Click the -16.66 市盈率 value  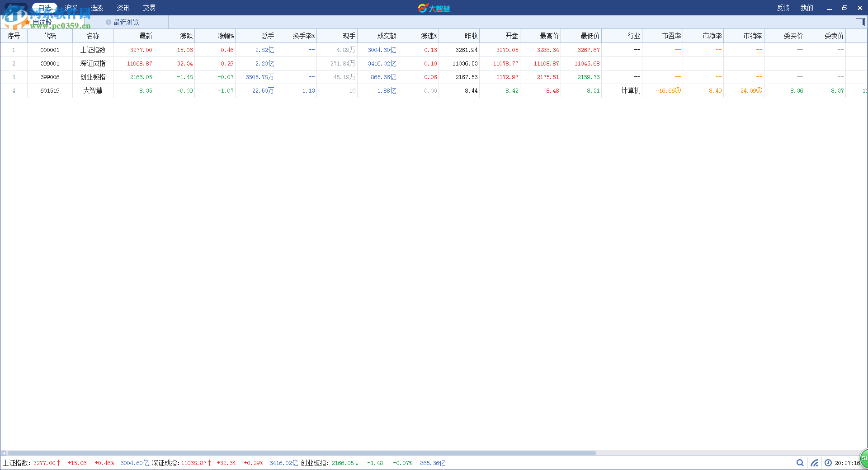coord(668,90)
